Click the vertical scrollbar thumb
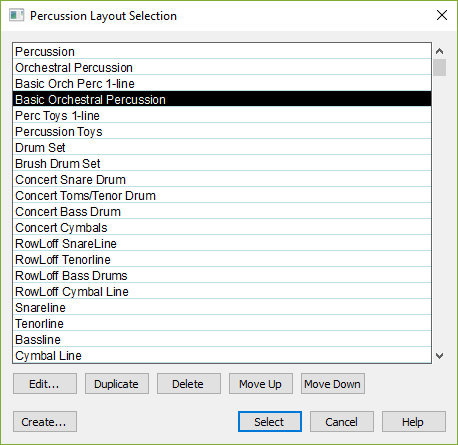 click(440, 68)
